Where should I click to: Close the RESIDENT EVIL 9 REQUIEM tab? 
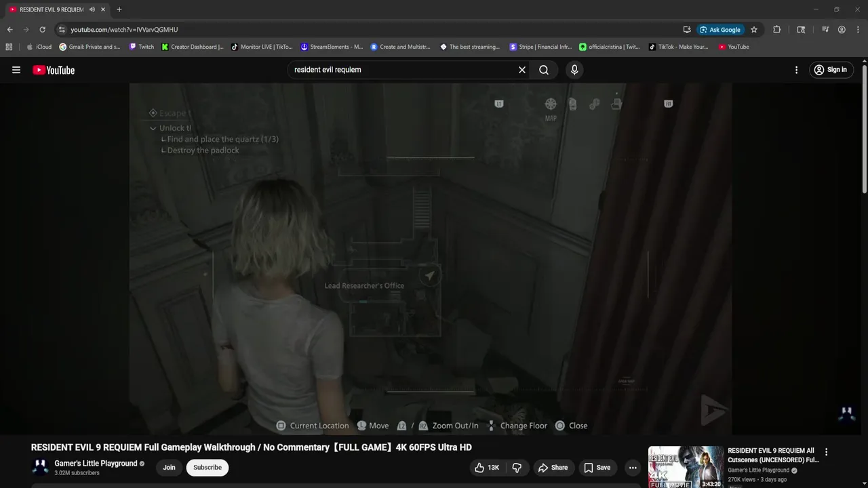[x=103, y=9]
